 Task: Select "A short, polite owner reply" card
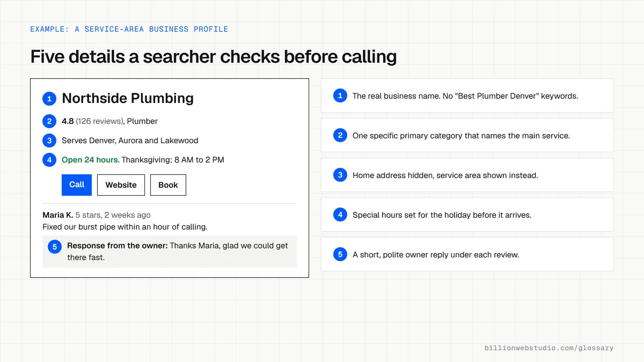pyautogui.click(x=467, y=255)
